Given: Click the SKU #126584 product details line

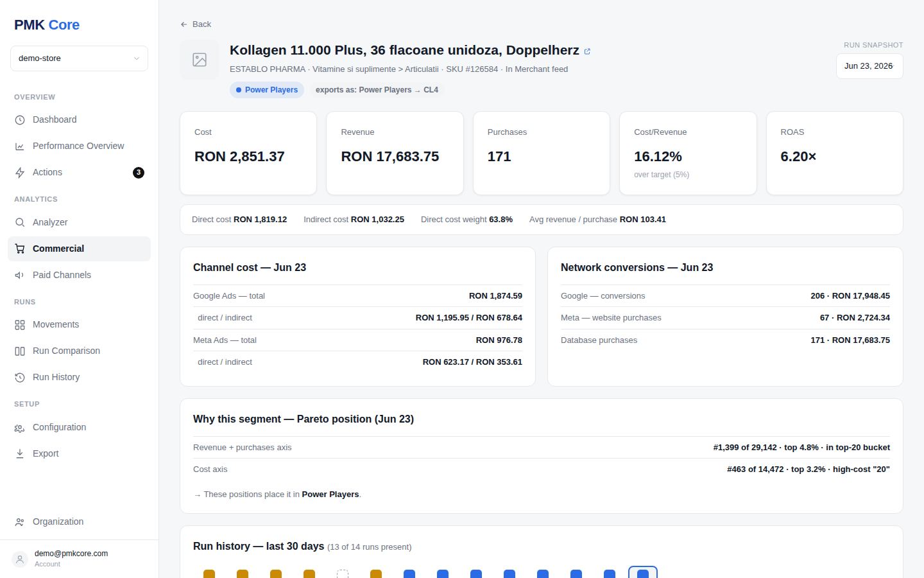Looking at the screenshot, I should pos(398,69).
